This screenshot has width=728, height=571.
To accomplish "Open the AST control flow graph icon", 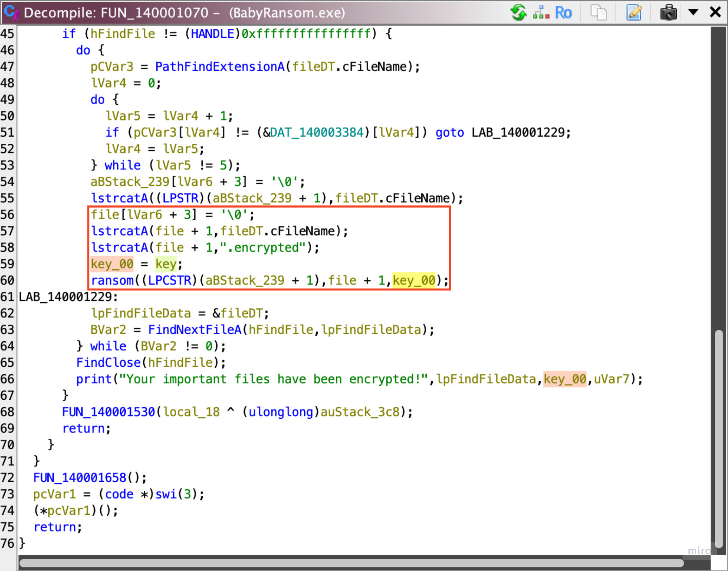I will 541,13.
